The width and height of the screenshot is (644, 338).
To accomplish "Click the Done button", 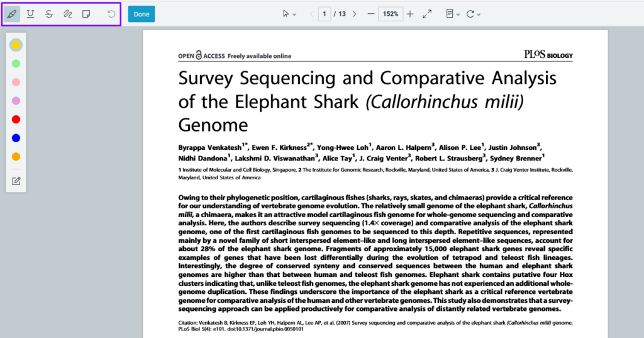I will tap(142, 14).
